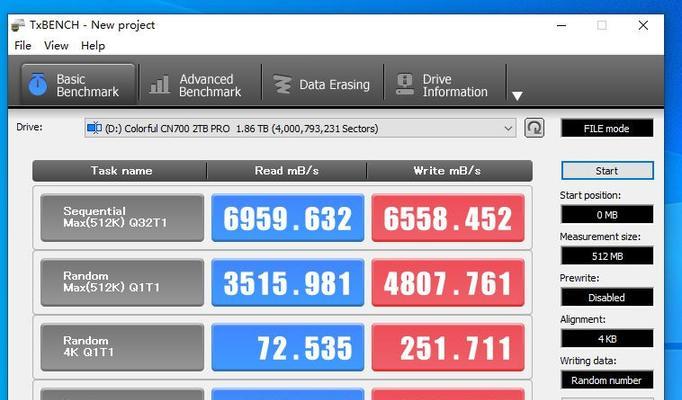Screen dimensions: 682x400
Task: Click the Write mB/s column header
Action: [448, 170]
